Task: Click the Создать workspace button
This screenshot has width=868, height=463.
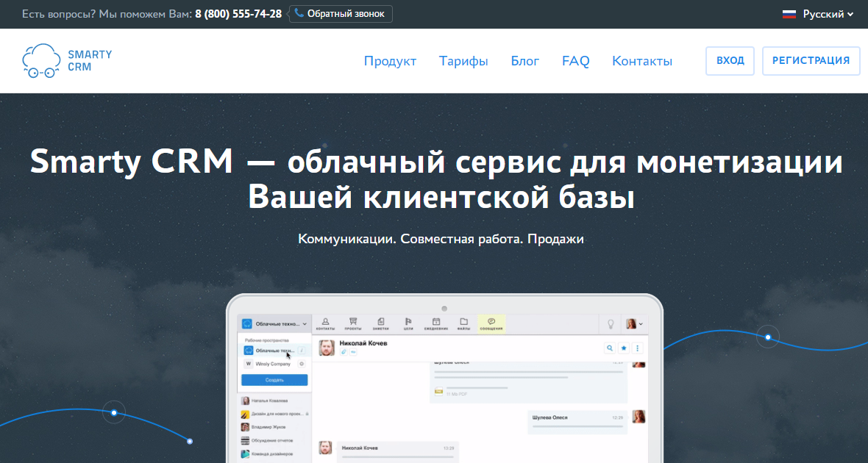Action: pyautogui.click(x=275, y=379)
